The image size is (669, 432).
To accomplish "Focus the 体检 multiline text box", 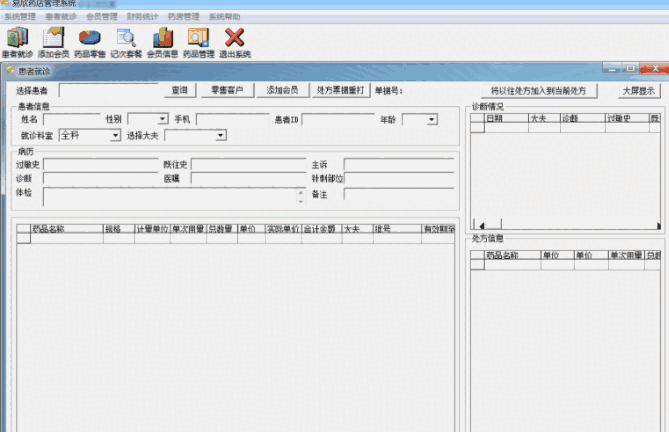I will point(170,197).
